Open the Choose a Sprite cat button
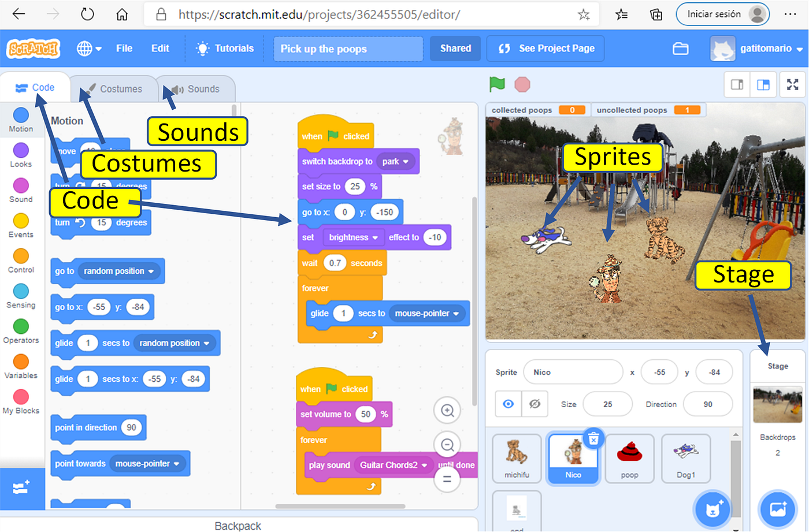Image resolution: width=809 pixels, height=532 pixels. 711,509
